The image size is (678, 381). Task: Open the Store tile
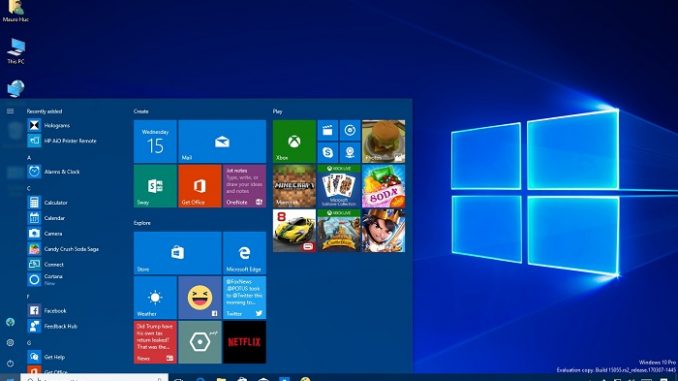coord(177,253)
